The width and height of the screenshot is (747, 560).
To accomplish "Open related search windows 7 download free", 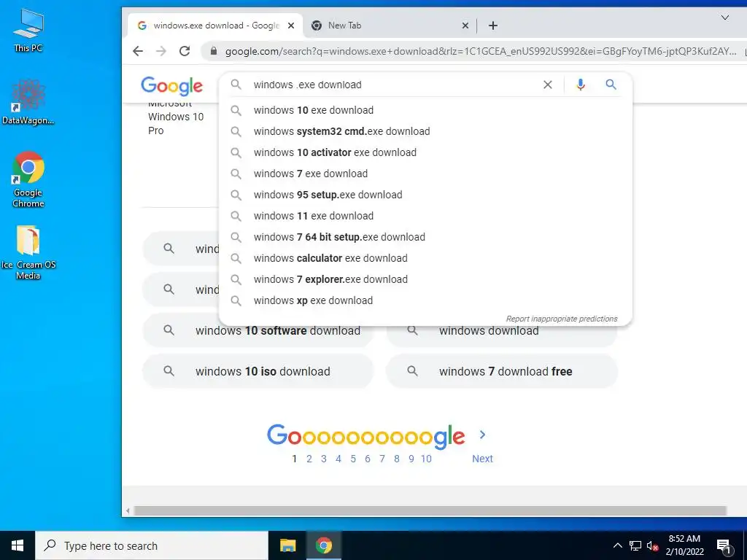I will (x=502, y=371).
